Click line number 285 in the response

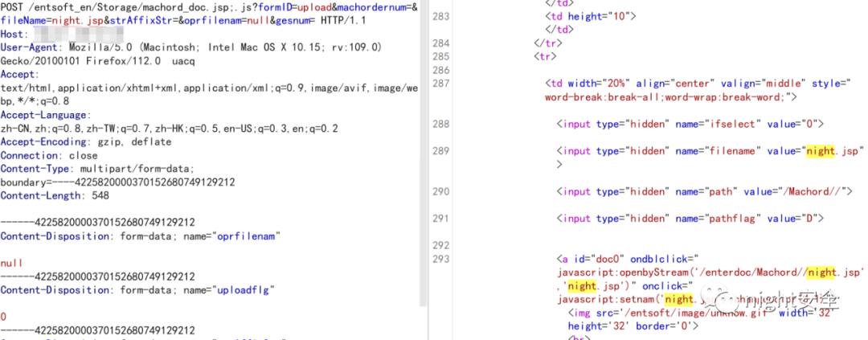pyautogui.click(x=441, y=56)
